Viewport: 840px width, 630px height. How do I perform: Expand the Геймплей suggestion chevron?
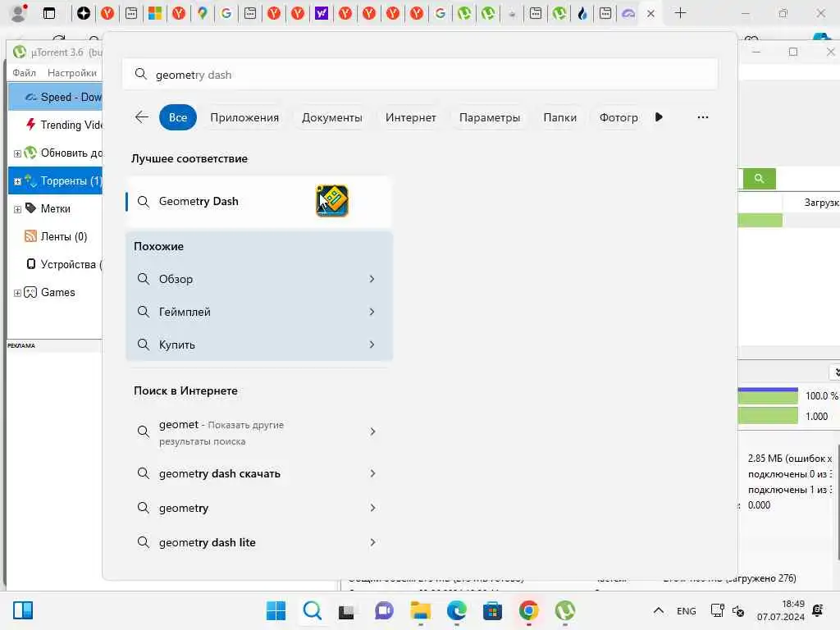pos(372,312)
